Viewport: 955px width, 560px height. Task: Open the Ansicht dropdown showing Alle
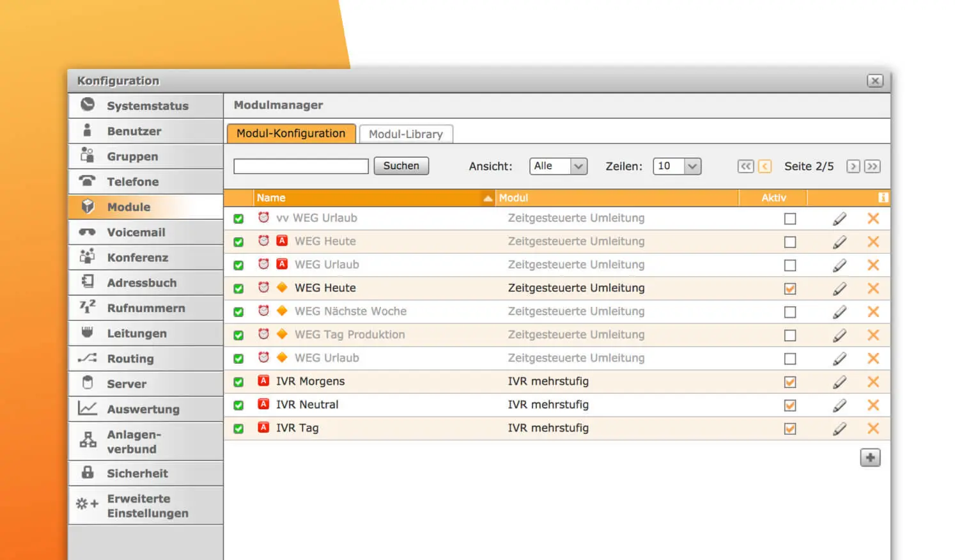[558, 166]
